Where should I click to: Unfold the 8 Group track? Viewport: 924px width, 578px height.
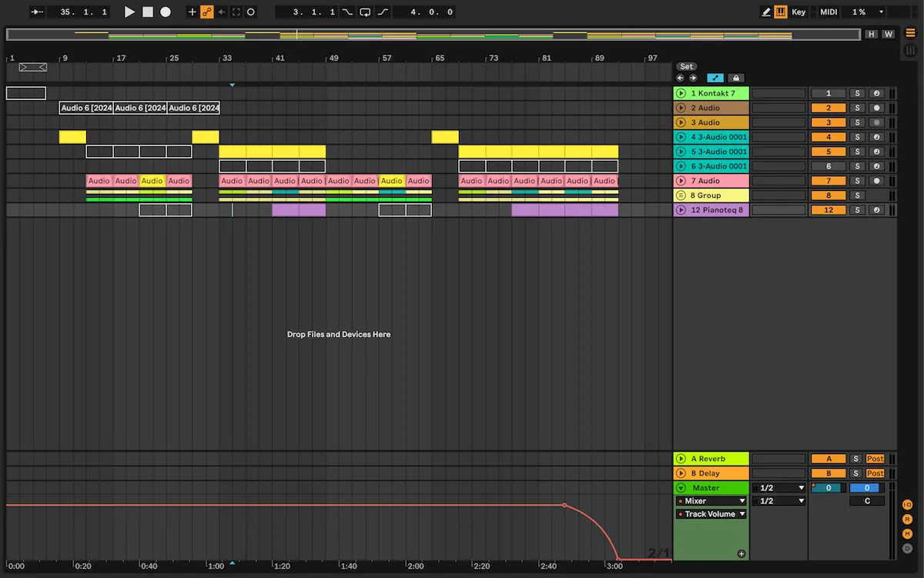click(681, 195)
